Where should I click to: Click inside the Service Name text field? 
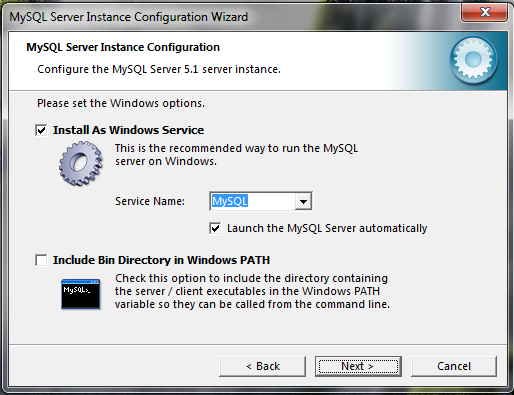(x=253, y=201)
